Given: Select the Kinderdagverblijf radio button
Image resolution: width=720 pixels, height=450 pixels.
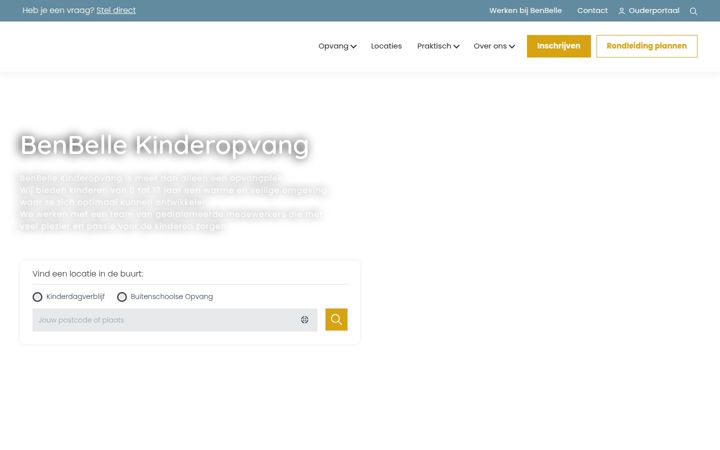Looking at the screenshot, I should [x=38, y=297].
